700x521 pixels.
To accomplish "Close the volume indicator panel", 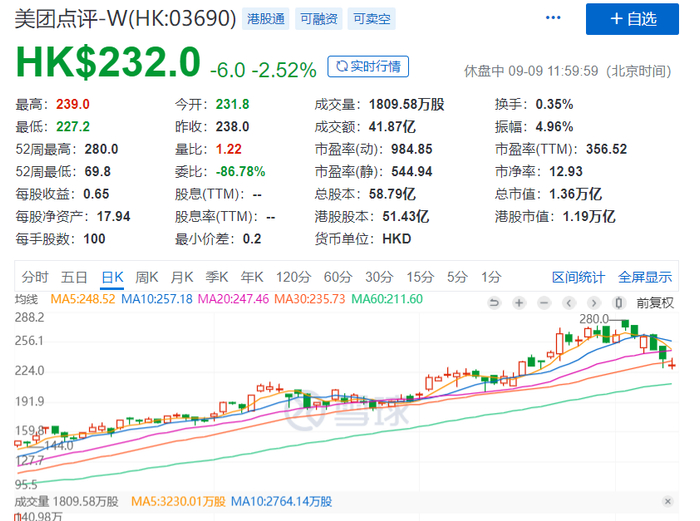I will pyautogui.click(x=668, y=501).
